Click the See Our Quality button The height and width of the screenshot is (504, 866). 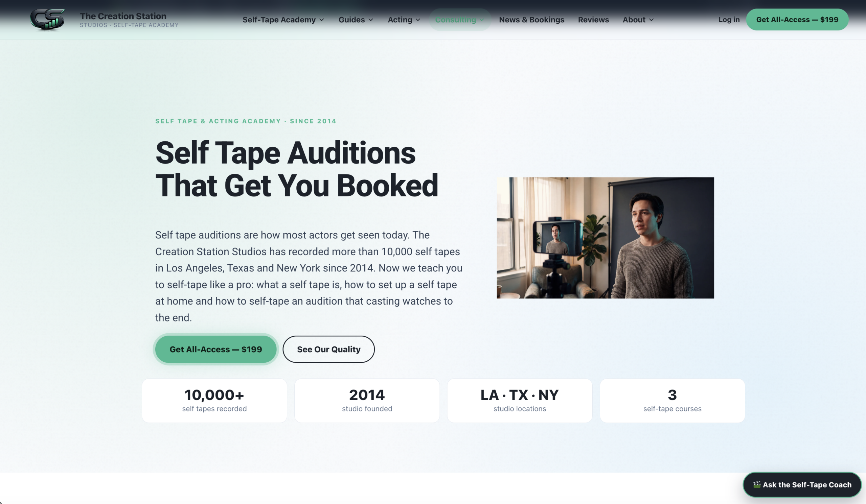[x=328, y=349]
